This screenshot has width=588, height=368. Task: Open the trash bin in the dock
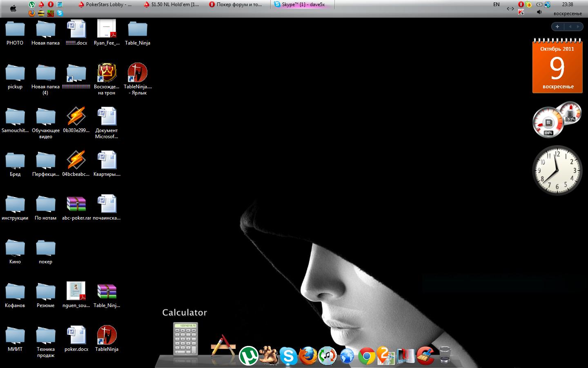(445, 355)
